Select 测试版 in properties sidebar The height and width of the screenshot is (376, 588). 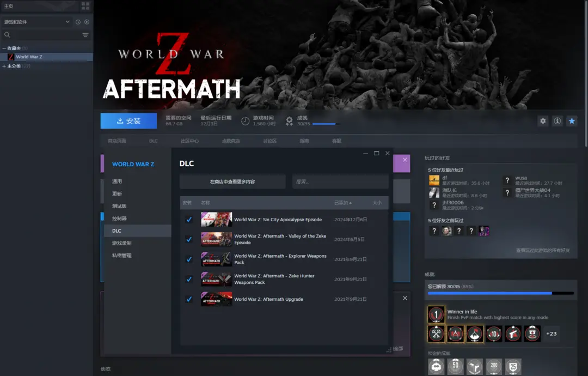[x=138, y=206]
